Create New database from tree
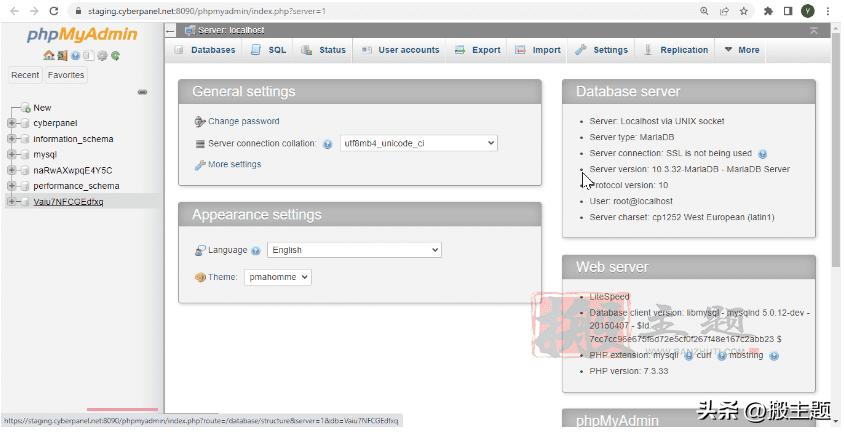Viewport: 844px width, 434px height. 42,108
